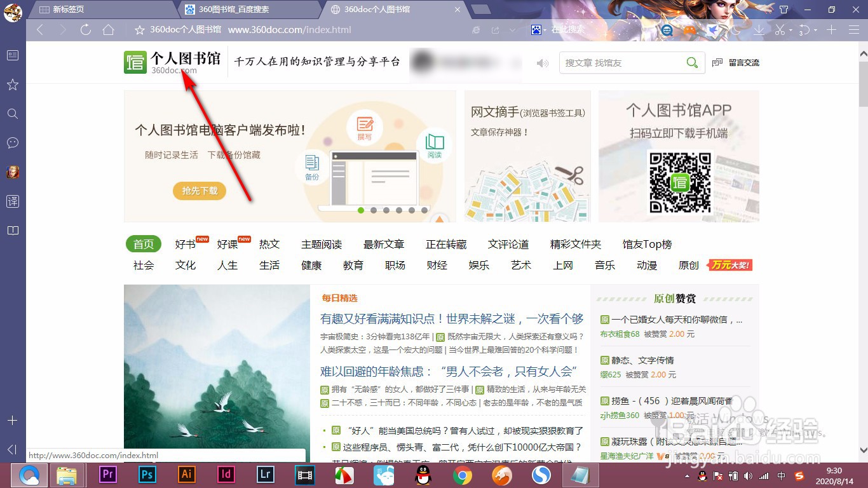Launch Photoshop from the taskbar
Viewport: 868px width, 488px height.
pos(147,474)
